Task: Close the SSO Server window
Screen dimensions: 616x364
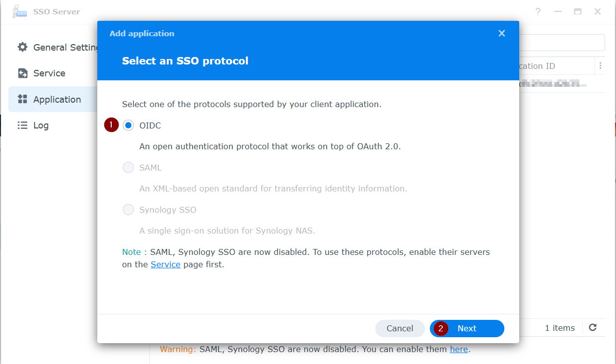Action: 598,12
